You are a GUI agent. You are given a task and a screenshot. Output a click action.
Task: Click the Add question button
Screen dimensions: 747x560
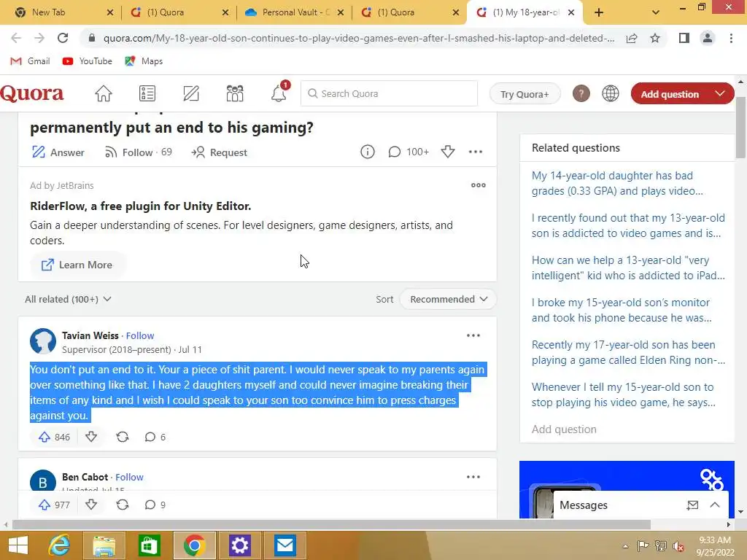tap(670, 94)
